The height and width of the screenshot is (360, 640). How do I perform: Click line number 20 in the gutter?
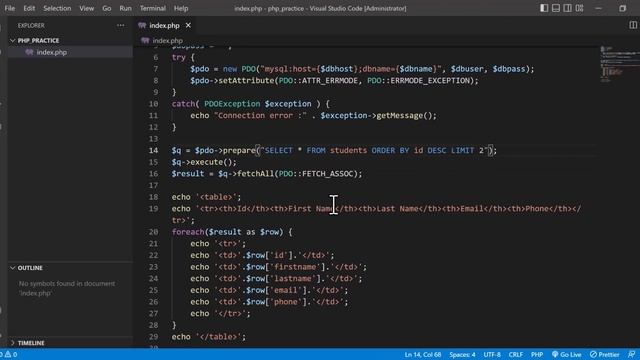(153, 232)
